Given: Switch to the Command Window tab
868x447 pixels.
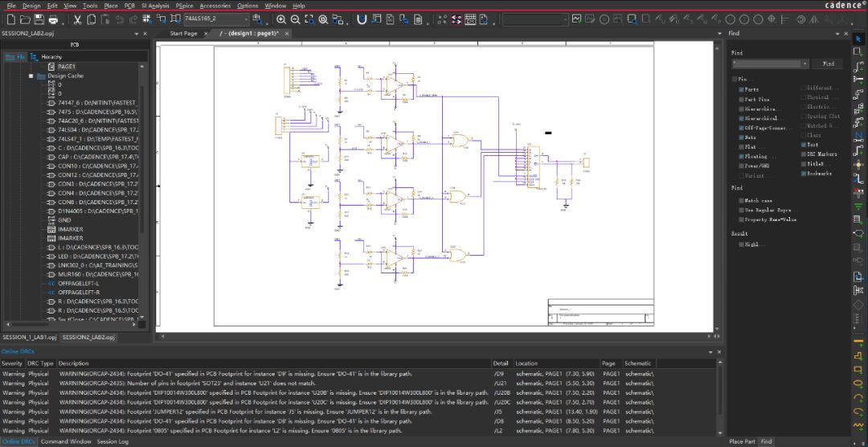Looking at the screenshot, I should [66, 441].
